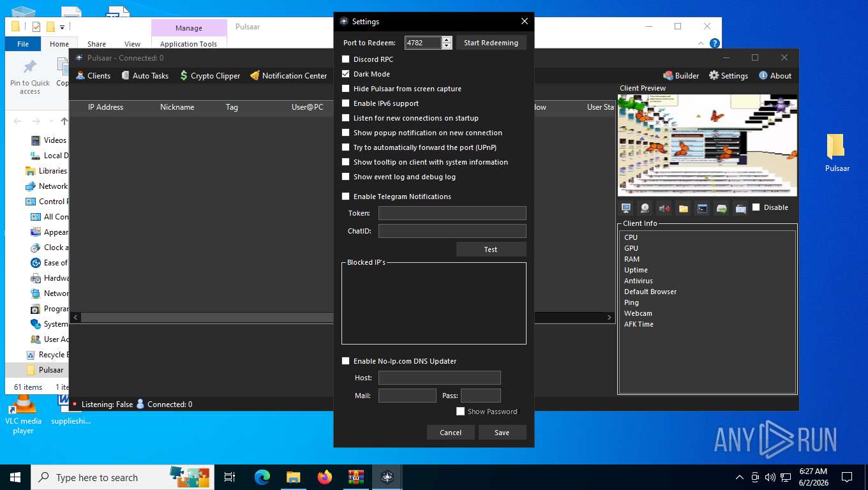Click the Telegram Token input field
This screenshot has height=490, width=868.
[x=453, y=213]
